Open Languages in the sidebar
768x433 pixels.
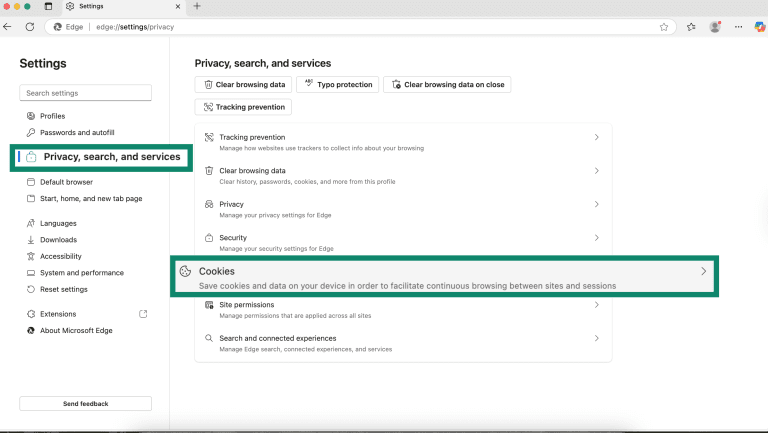click(x=58, y=223)
